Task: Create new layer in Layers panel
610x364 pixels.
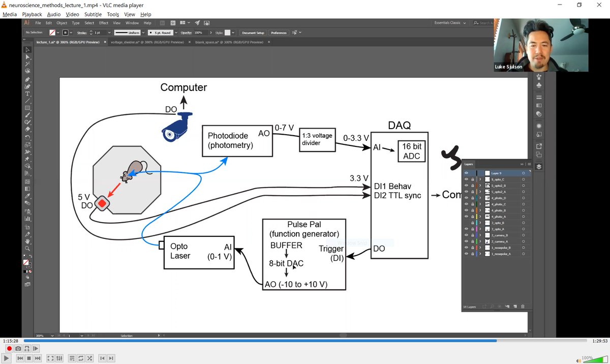Action: pos(515,307)
